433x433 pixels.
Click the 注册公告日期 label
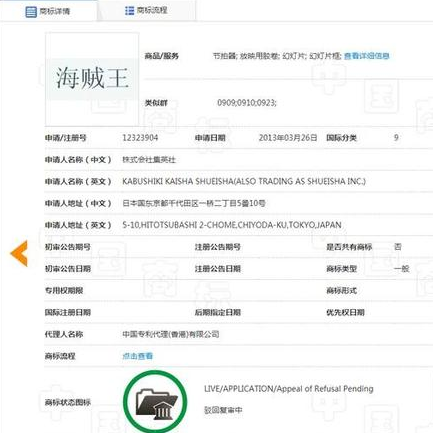click(x=218, y=269)
